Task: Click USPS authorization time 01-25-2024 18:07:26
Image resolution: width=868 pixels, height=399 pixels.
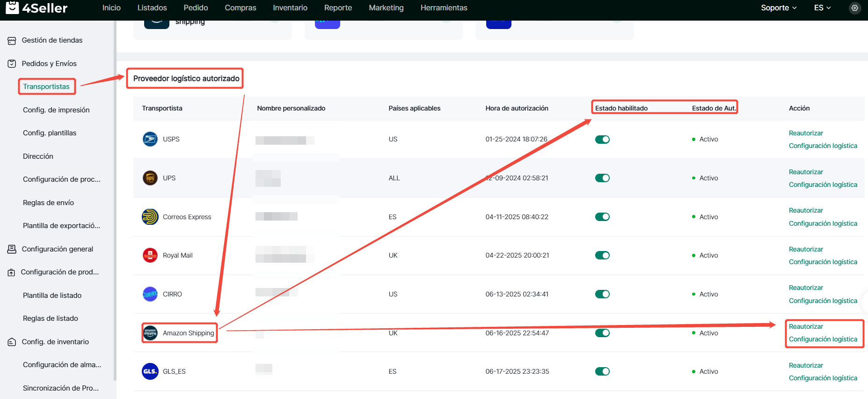Action: coord(516,139)
